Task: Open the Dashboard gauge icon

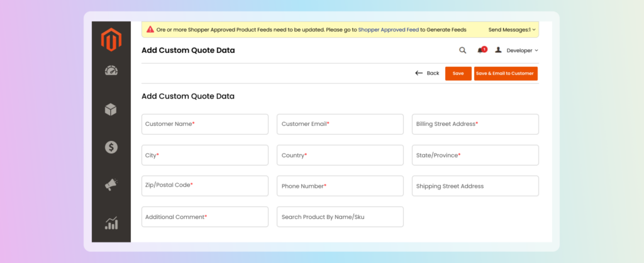Action: pyautogui.click(x=111, y=71)
